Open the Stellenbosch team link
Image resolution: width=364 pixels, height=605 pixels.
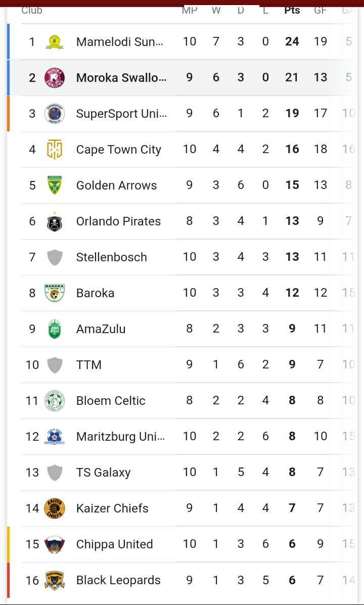(x=111, y=257)
